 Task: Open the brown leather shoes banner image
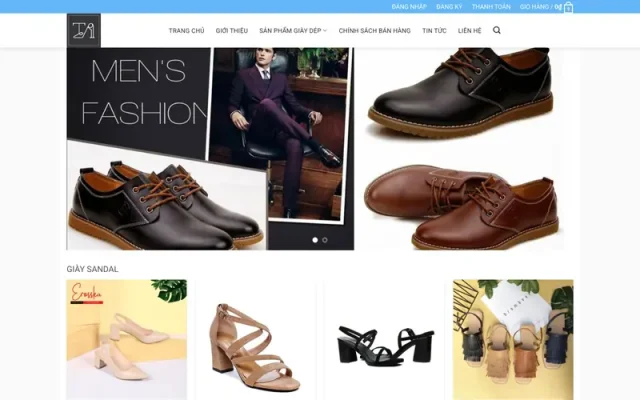click(462, 205)
